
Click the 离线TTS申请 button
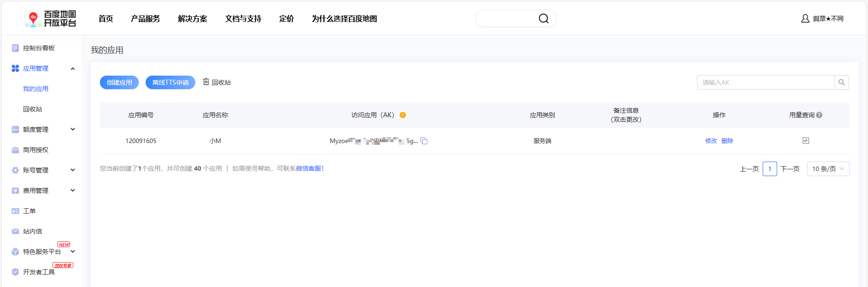click(x=170, y=82)
